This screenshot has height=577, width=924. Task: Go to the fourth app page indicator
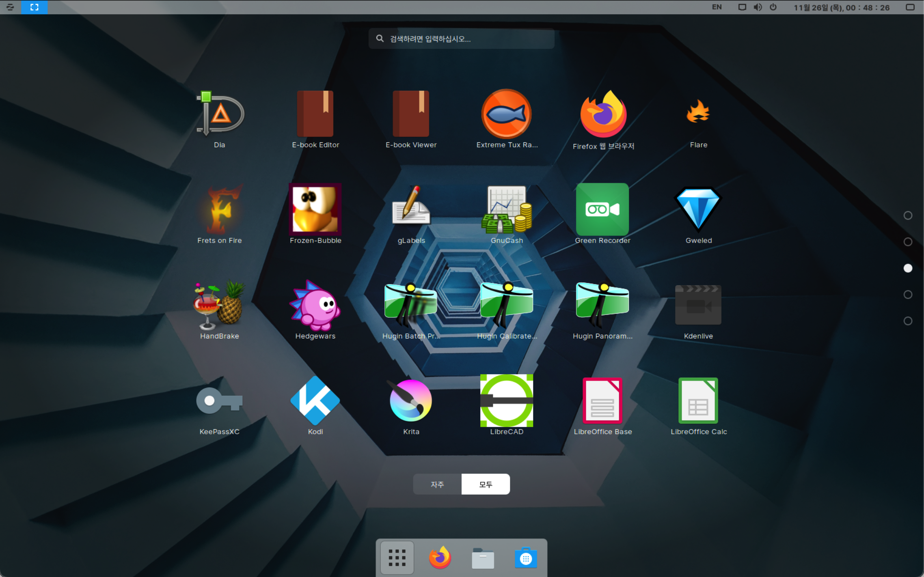(908, 295)
